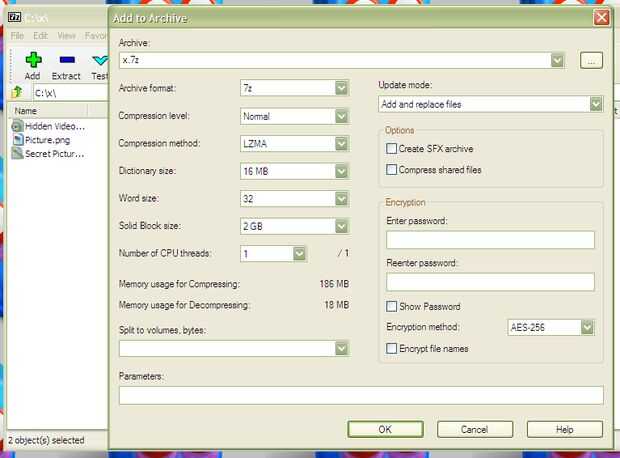Viewport: 620px width, 458px height.
Task: Toggle the Show Password checkbox
Action: [391, 307]
